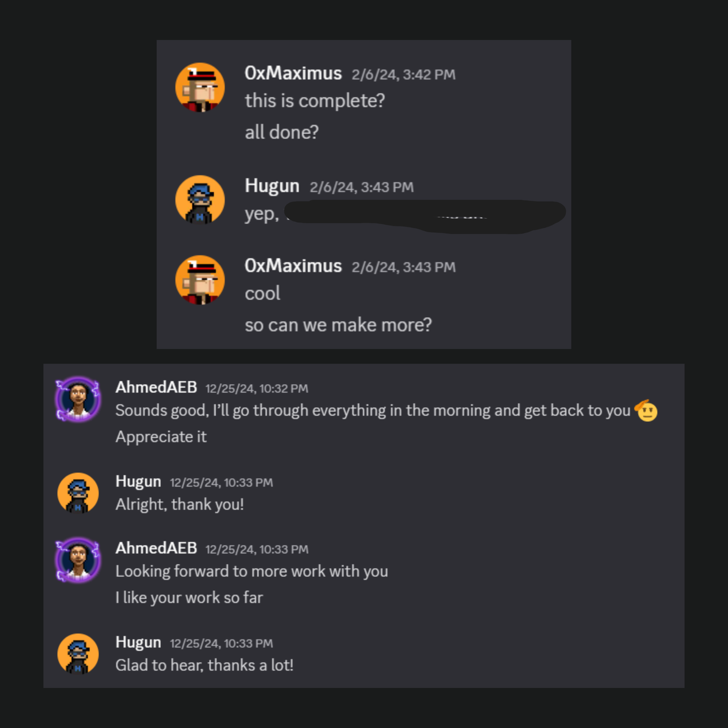This screenshot has width=728, height=728.
Task: Open Hugun's profile via username
Action: (x=272, y=186)
